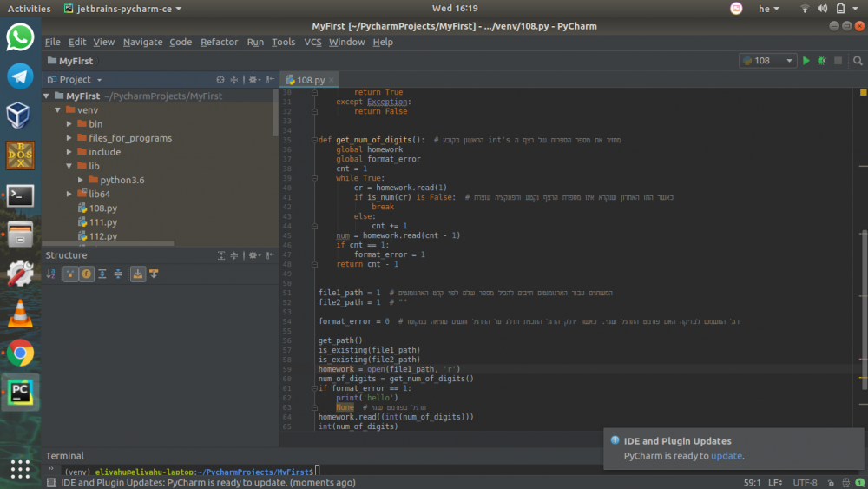
Task: Launch Google Chrome from the dock
Action: [x=20, y=353]
